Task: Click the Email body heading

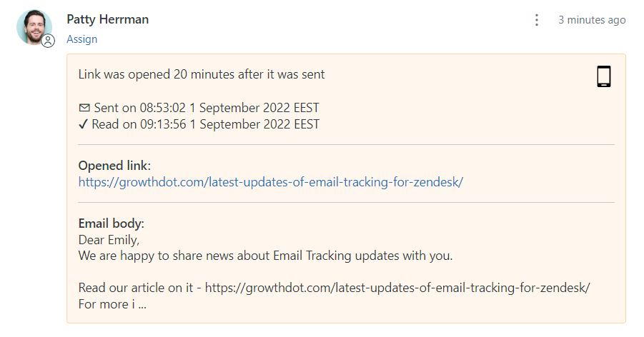Action: (x=112, y=223)
